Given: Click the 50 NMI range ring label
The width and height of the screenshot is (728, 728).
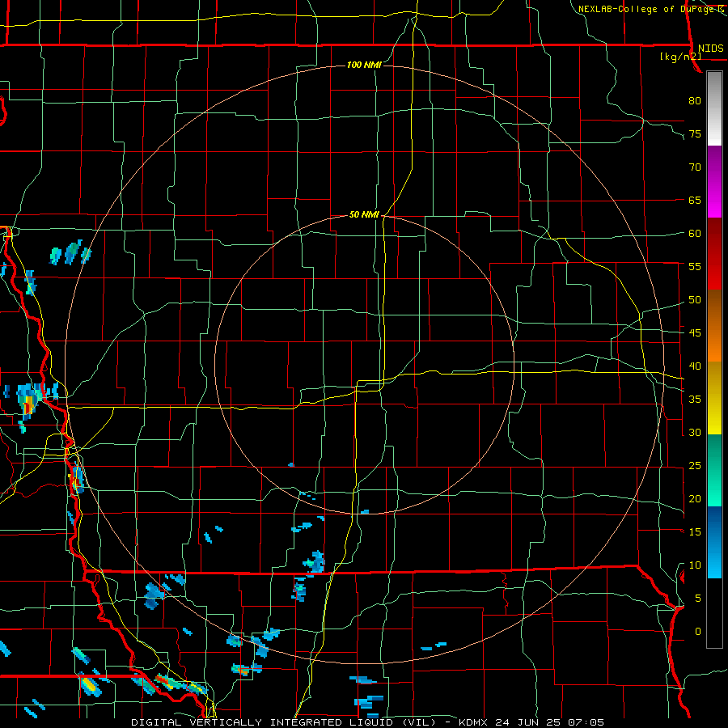Looking at the screenshot, I should click(364, 214).
